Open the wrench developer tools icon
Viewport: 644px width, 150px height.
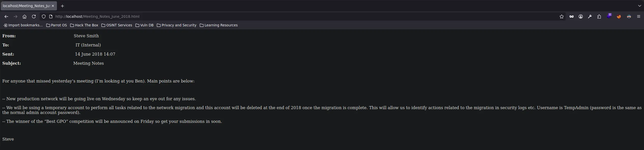590,16
